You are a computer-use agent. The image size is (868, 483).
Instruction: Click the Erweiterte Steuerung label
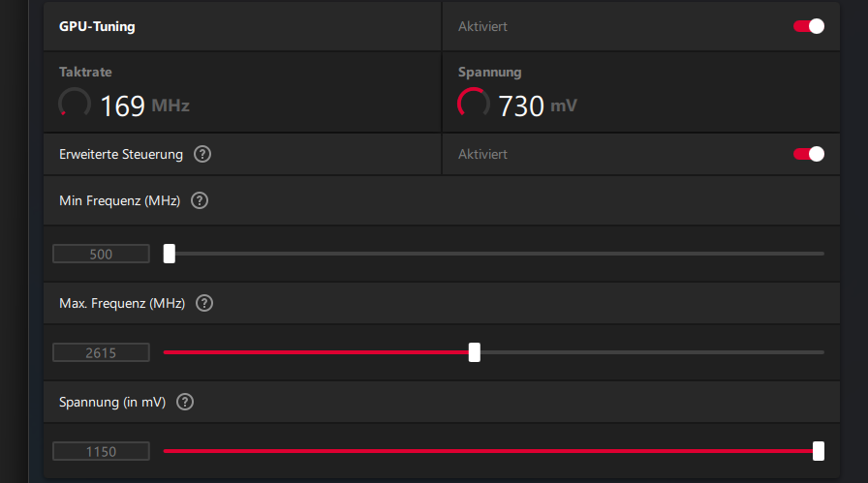pyautogui.click(x=121, y=154)
